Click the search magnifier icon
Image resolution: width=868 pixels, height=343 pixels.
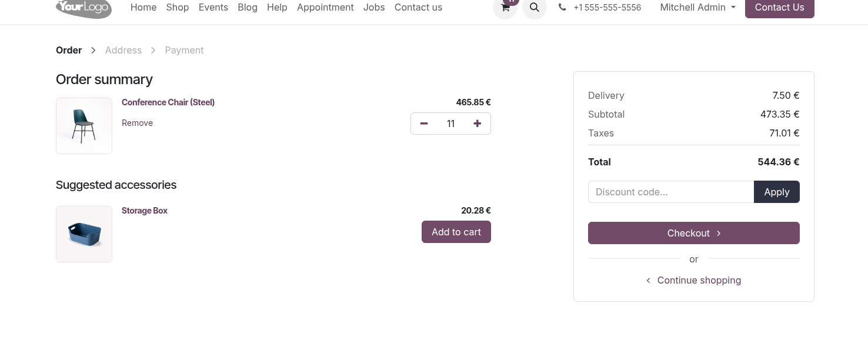click(x=535, y=8)
